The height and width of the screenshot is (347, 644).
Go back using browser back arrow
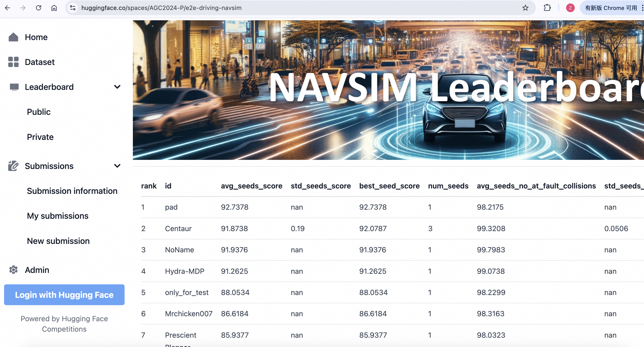tap(8, 8)
